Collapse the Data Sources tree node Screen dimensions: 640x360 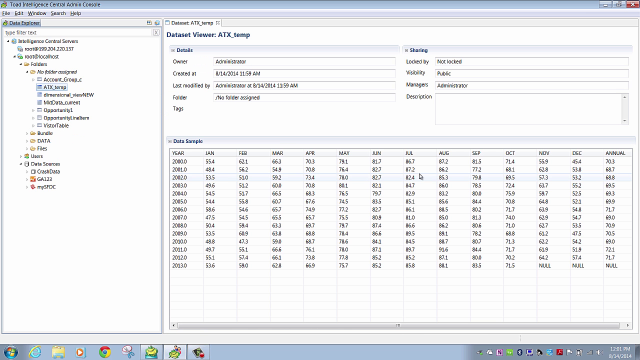[21, 164]
